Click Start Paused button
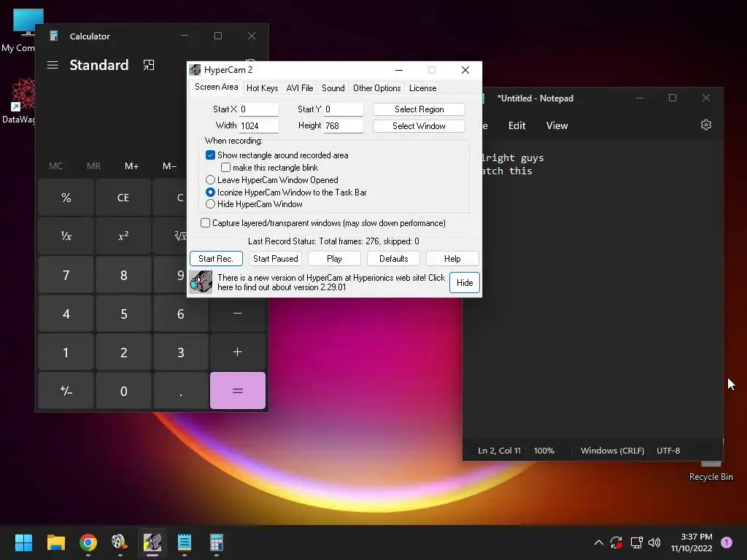 [275, 259]
